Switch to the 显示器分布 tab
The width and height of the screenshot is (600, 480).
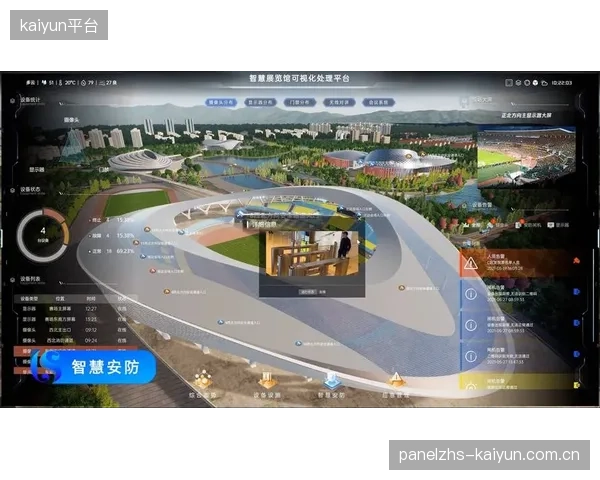(x=260, y=103)
